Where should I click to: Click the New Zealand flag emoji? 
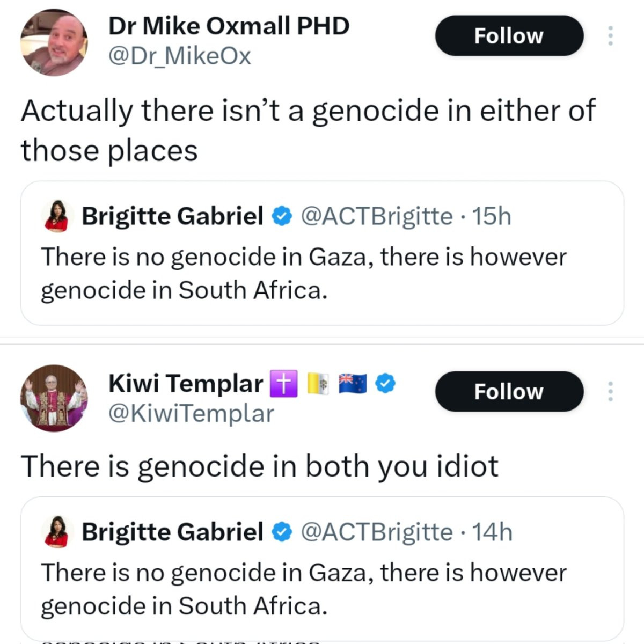352,384
